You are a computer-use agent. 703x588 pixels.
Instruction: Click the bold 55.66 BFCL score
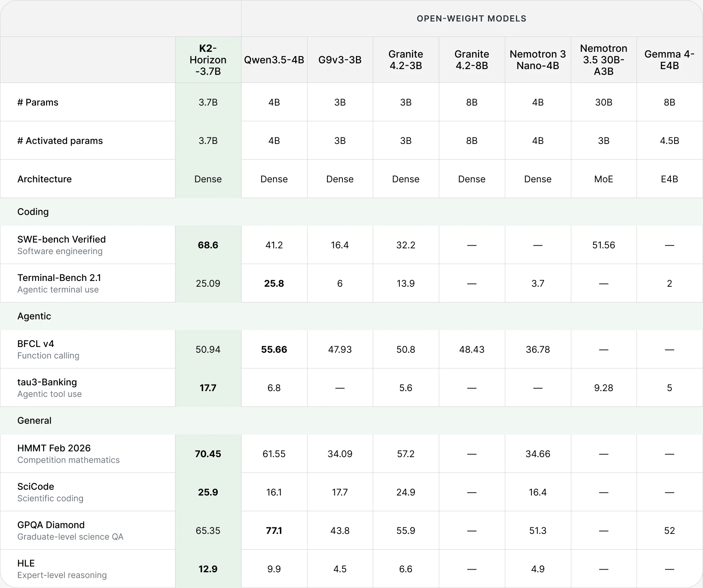point(274,350)
